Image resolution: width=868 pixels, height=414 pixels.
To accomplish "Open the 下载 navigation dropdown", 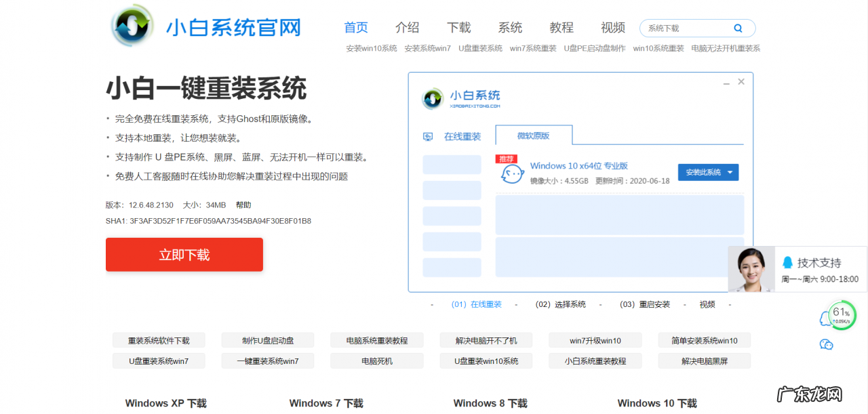I will 458,28.
